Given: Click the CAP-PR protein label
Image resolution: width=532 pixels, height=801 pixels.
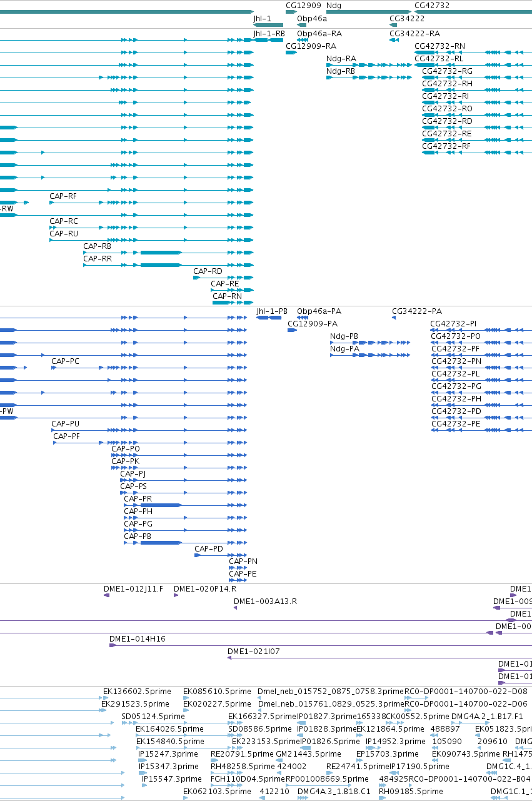Looking at the screenshot, I should click(x=138, y=499).
